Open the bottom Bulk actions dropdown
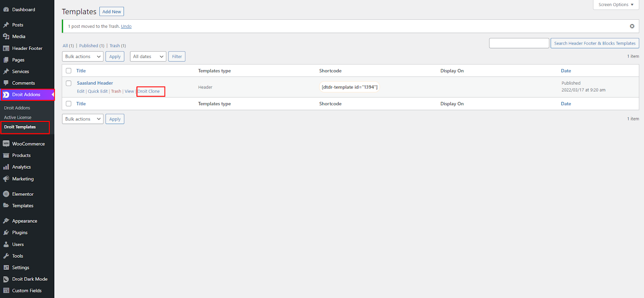The width and height of the screenshot is (644, 298). [83, 119]
